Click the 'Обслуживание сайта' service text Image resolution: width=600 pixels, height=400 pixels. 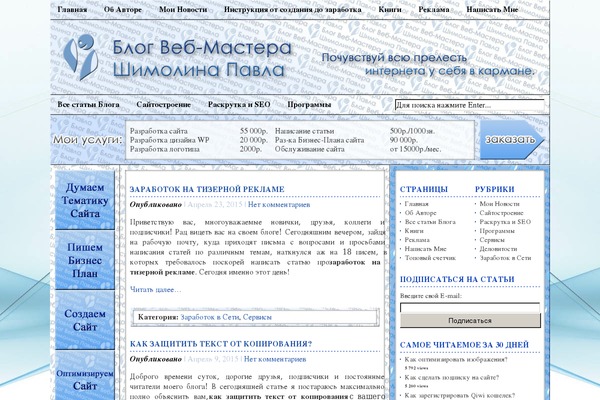tap(310, 149)
